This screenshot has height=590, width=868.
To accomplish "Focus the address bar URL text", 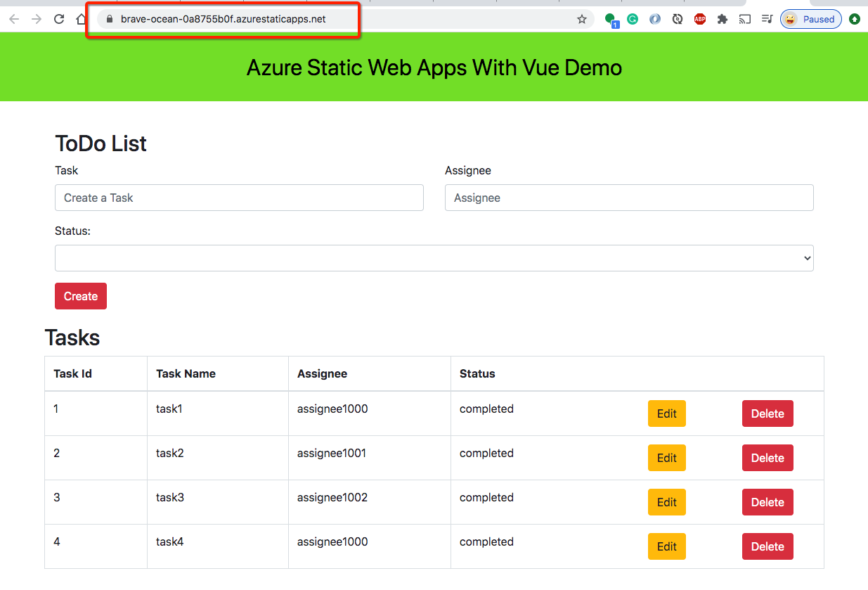I will pos(224,19).
